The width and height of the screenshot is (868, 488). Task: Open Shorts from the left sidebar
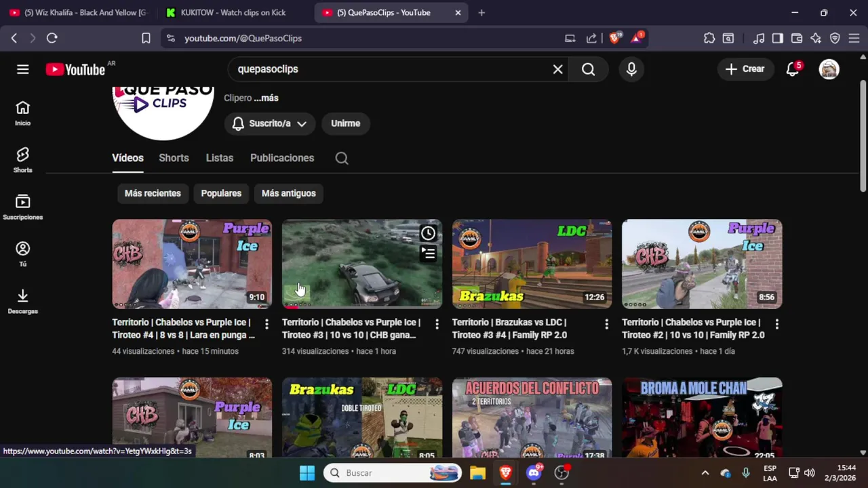(x=23, y=161)
